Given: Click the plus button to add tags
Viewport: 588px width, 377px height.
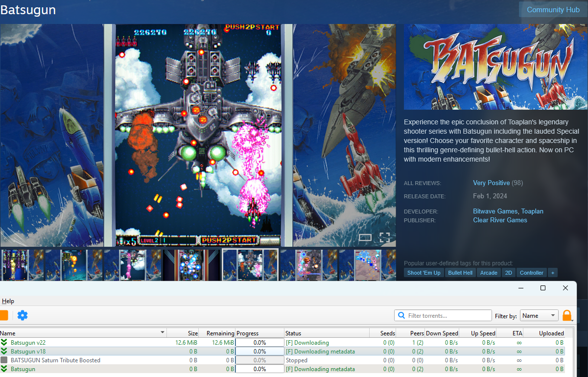Looking at the screenshot, I should (x=553, y=273).
